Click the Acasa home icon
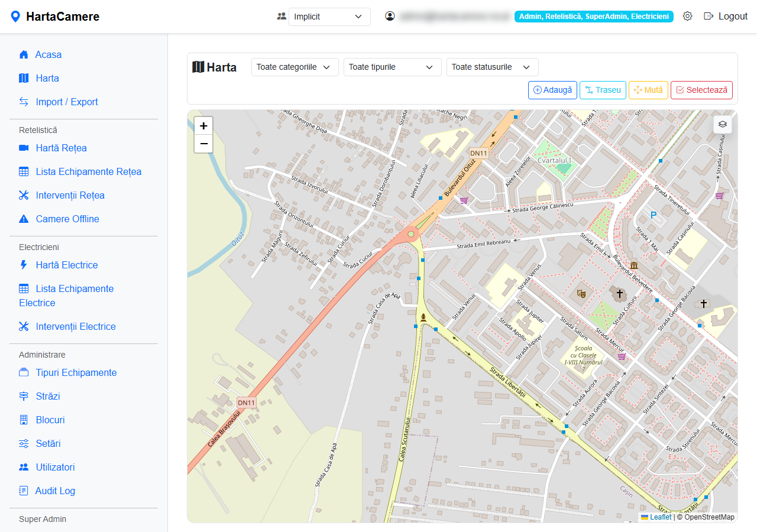757x532 pixels. pyautogui.click(x=24, y=54)
